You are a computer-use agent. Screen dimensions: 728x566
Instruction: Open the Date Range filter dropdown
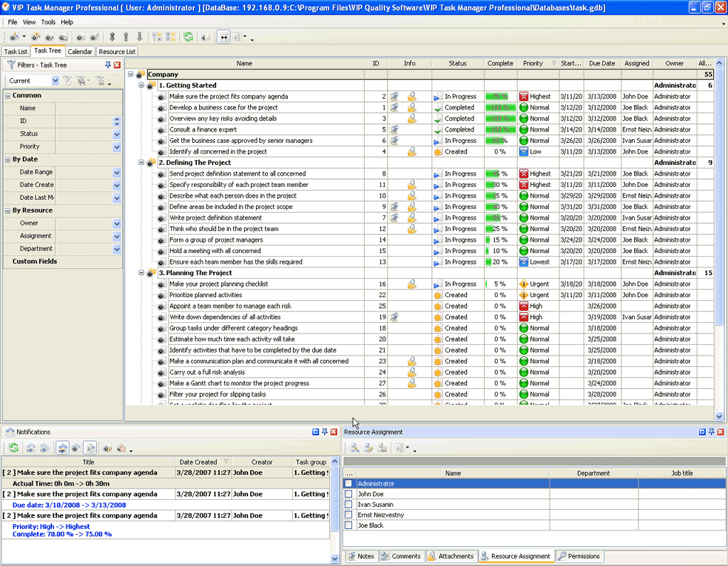coord(117,173)
